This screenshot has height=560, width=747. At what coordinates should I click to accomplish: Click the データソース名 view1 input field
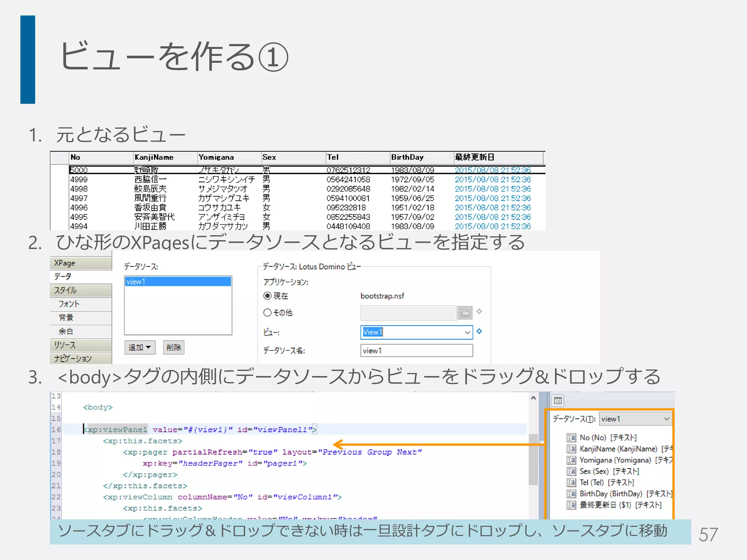(x=417, y=351)
